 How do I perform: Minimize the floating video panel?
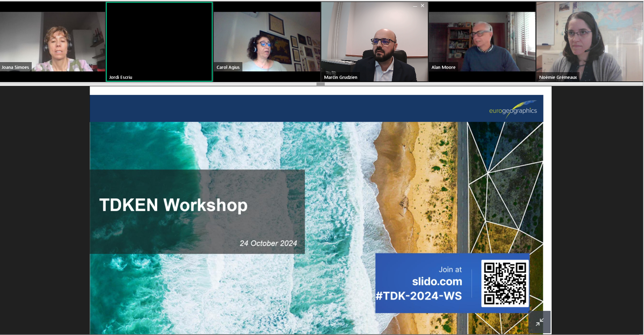[415, 6]
